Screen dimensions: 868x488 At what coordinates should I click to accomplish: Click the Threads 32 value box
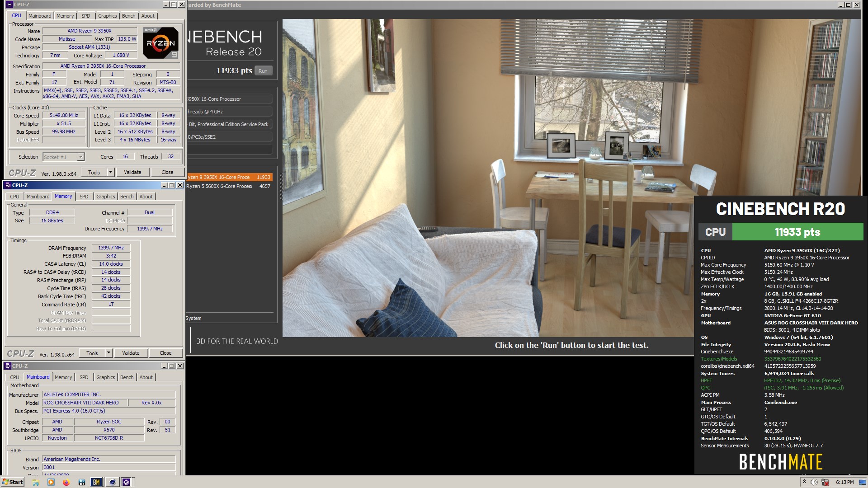pyautogui.click(x=171, y=157)
